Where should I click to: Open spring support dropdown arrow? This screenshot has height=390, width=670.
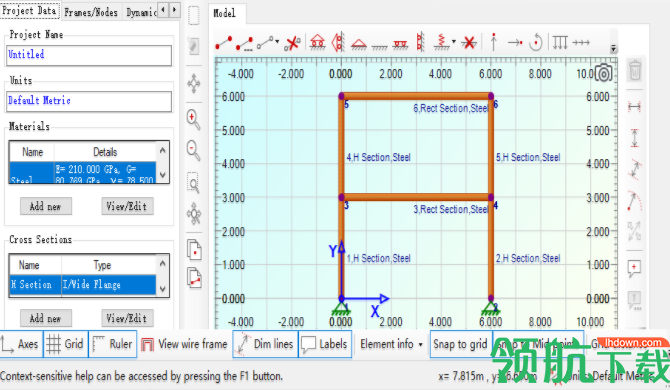coord(454,42)
